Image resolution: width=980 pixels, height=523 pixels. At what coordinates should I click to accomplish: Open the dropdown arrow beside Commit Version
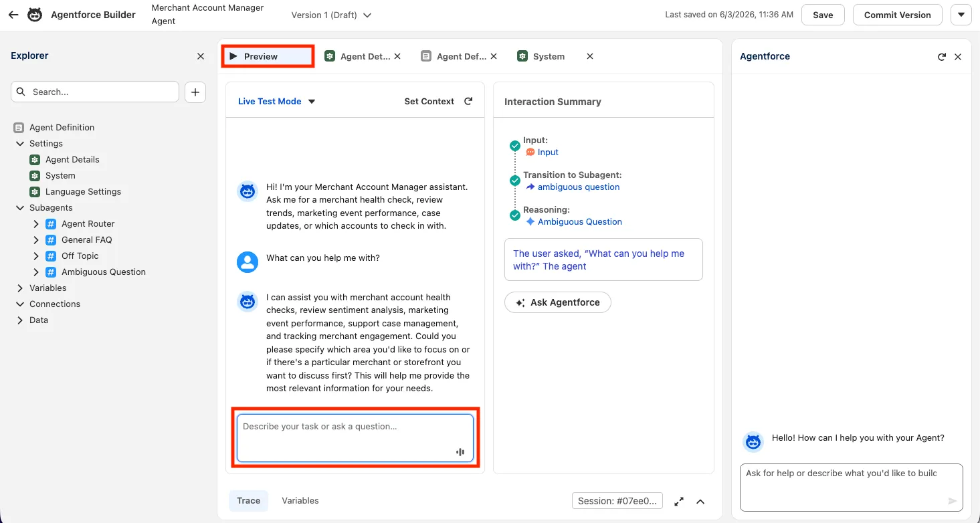pyautogui.click(x=961, y=15)
